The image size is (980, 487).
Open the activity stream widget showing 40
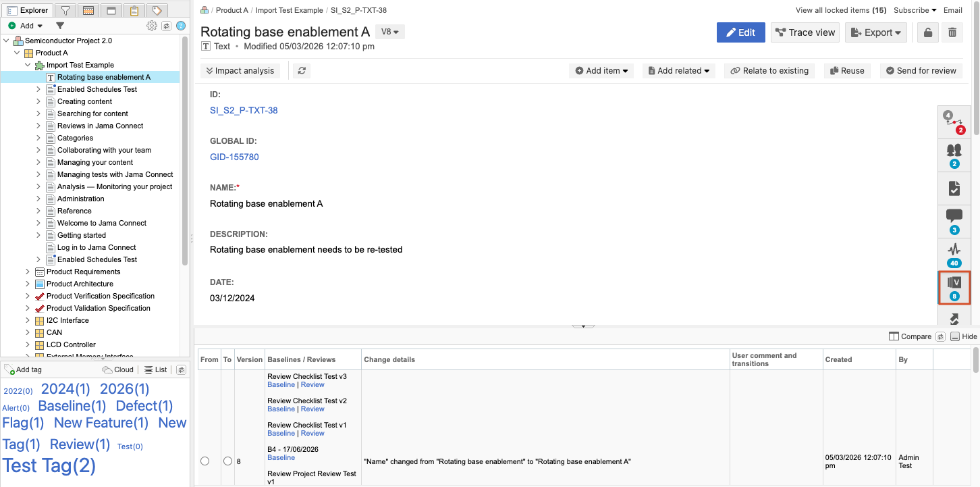(954, 254)
